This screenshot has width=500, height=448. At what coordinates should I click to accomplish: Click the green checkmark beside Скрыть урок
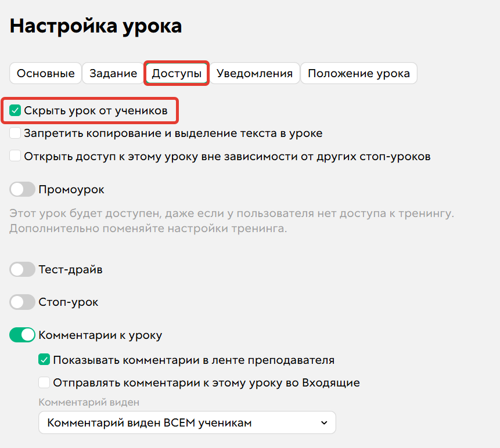click(x=15, y=110)
